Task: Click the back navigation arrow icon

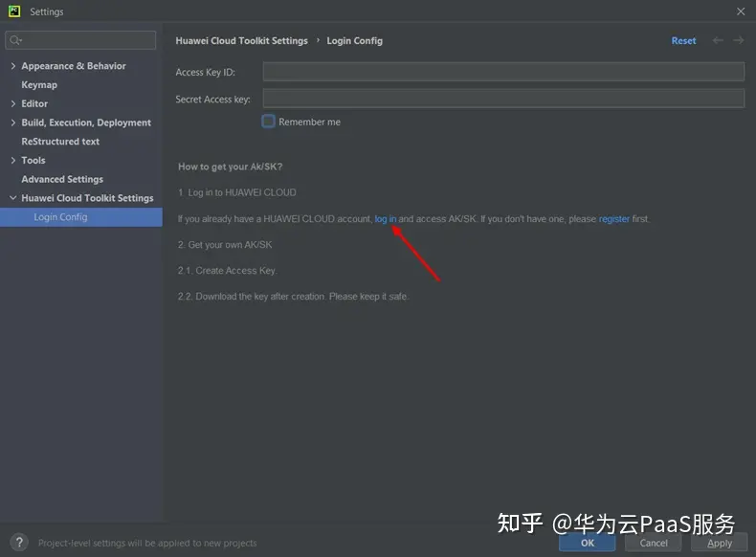Action: coord(718,40)
